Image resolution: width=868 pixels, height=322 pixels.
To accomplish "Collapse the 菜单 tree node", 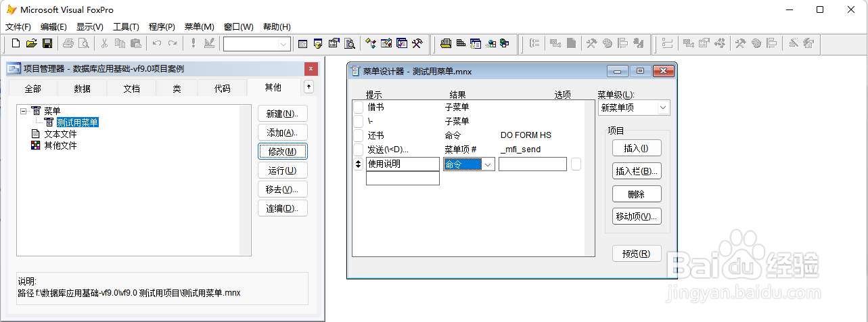I will pos(23,111).
